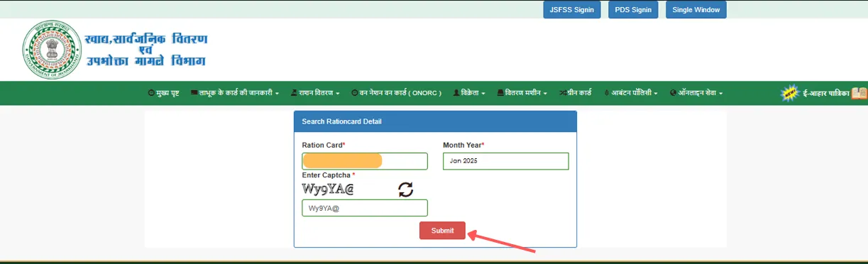Expand राशन वितरण dropdown menu

tap(315, 93)
